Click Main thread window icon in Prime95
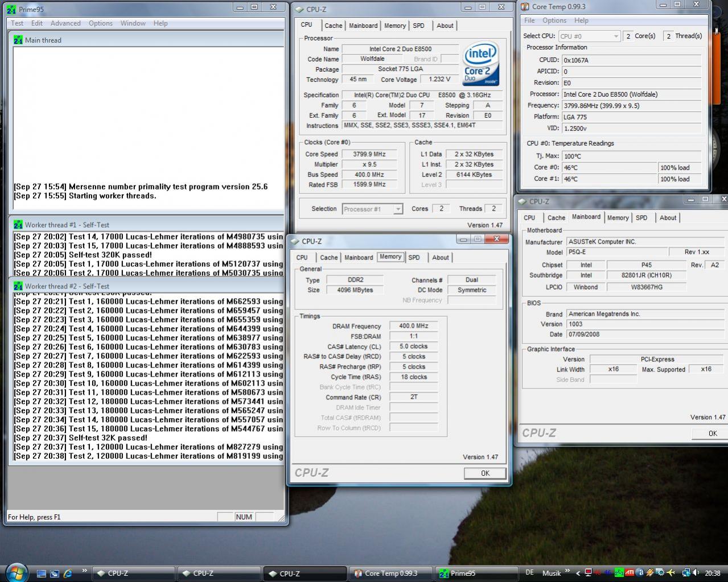 click(18, 40)
